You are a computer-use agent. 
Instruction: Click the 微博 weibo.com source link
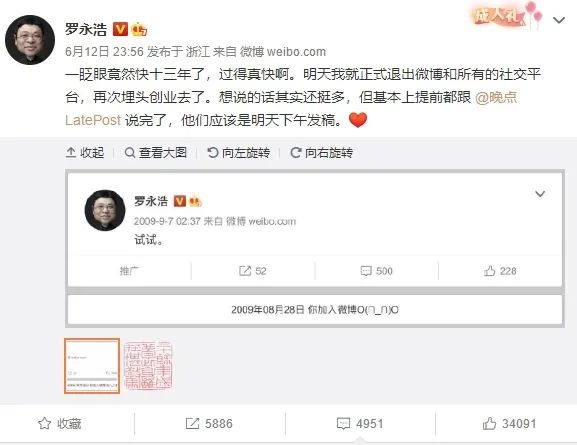(x=283, y=52)
